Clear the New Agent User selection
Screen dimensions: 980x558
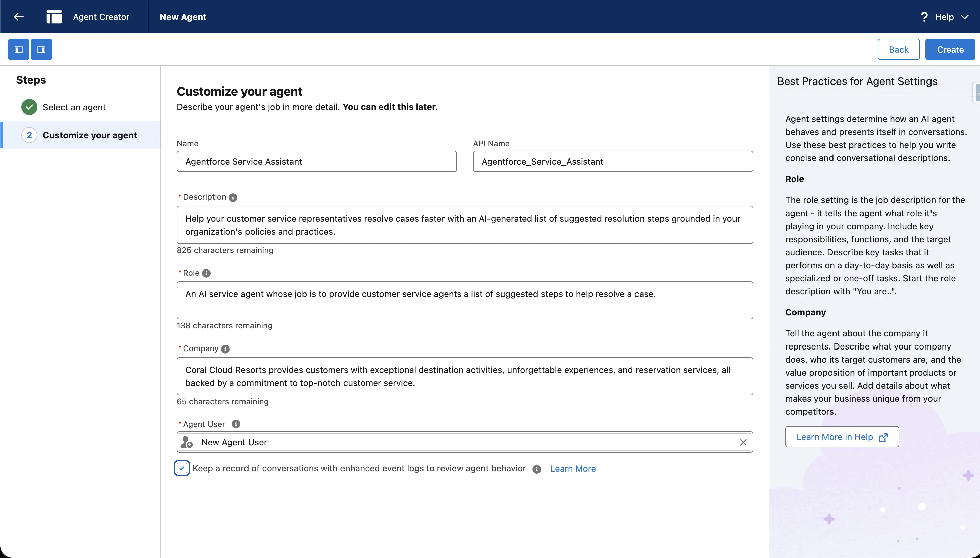pyautogui.click(x=743, y=443)
